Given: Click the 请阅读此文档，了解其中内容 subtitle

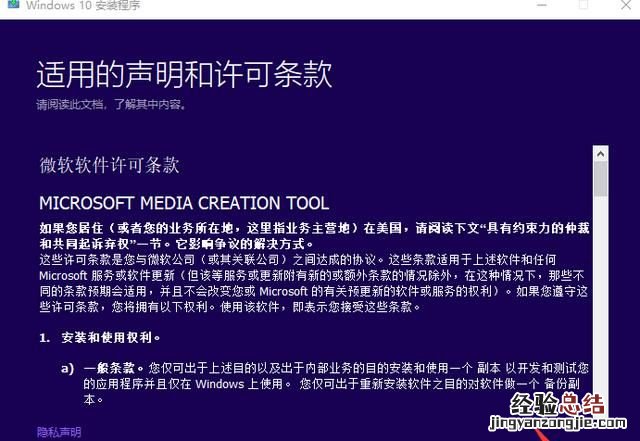Looking at the screenshot, I should (x=111, y=105).
